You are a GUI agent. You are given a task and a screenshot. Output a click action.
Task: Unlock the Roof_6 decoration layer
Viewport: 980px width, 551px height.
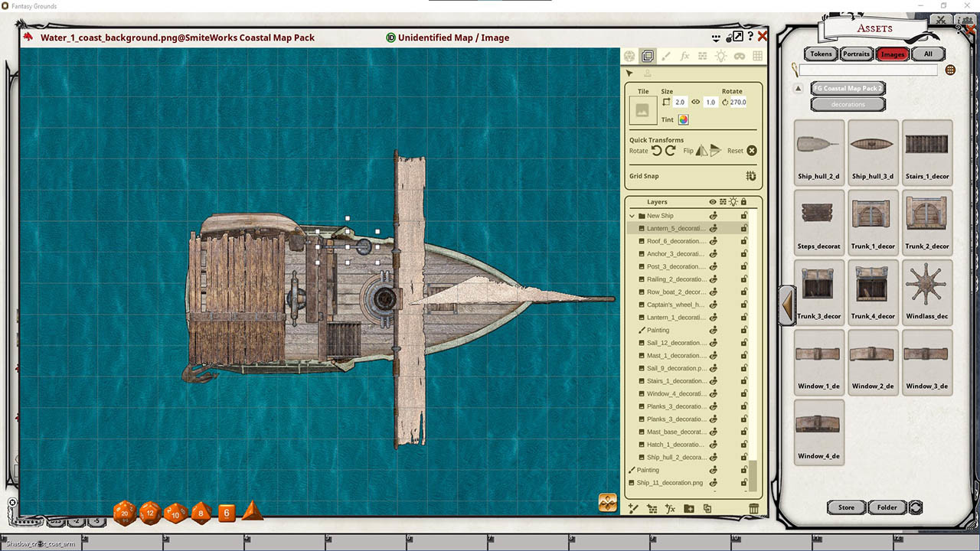pos(743,241)
